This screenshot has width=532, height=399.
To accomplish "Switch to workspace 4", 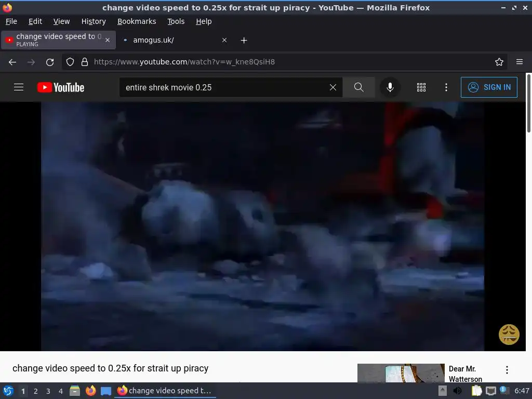I will [61, 391].
